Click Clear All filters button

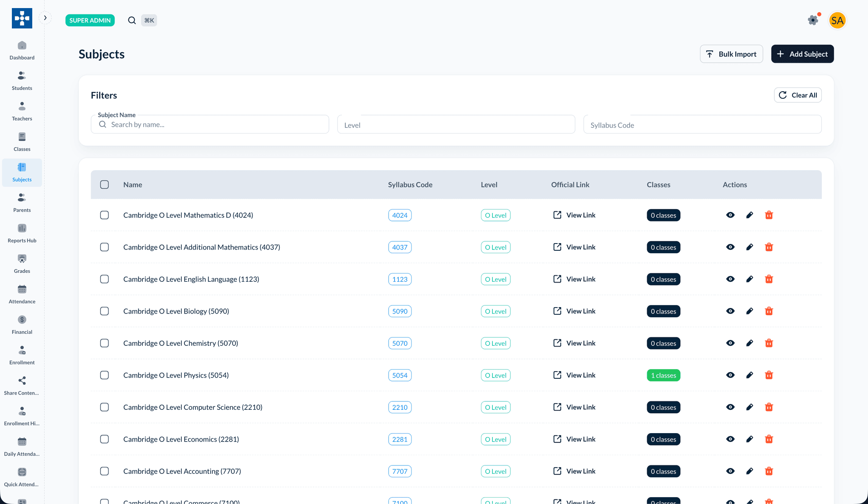coord(798,95)
